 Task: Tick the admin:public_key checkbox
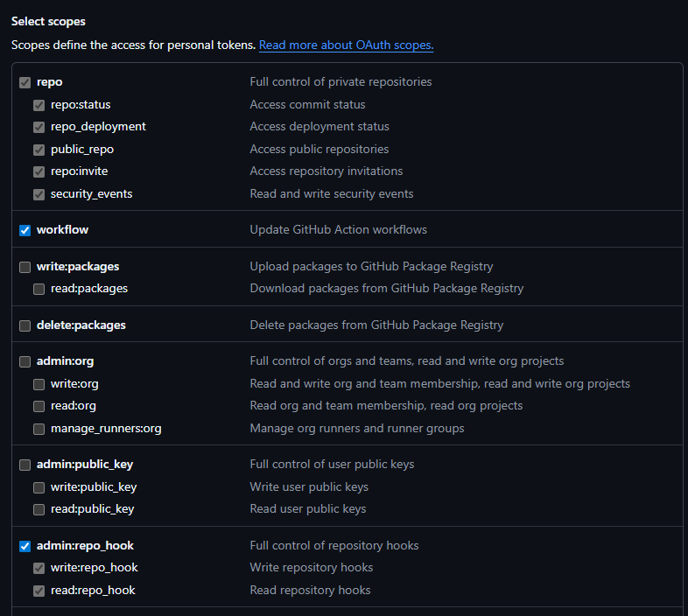pos(25,465)
